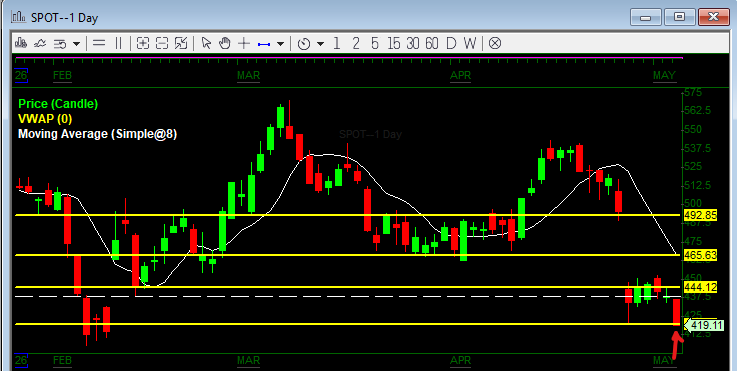Image resolution: width=737 pixels, height=371 pixels.
Task: Click the 26 date label at top-left
Action: pyautogui.click(x=21, y=75)
